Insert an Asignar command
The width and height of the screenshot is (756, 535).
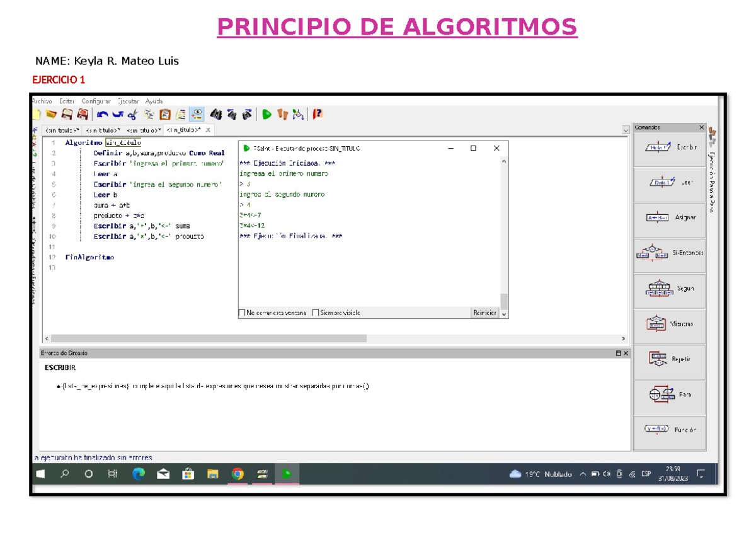pyautogui.click(x=669, y=218)
